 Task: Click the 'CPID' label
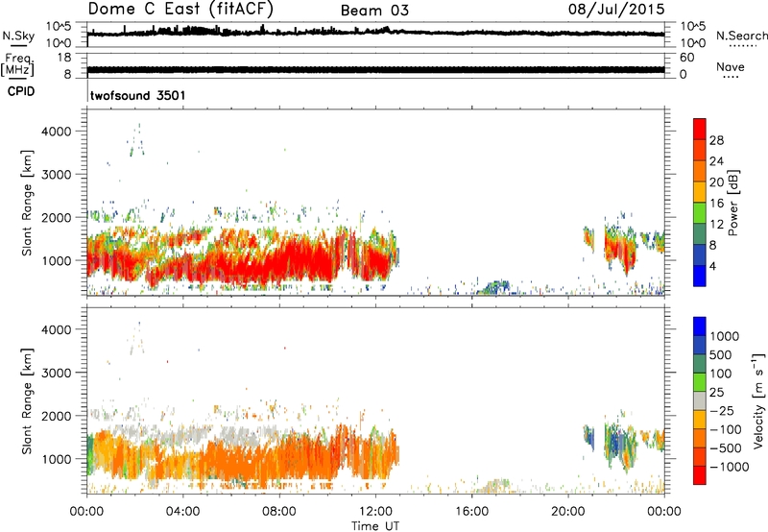(x=21, y=91)
